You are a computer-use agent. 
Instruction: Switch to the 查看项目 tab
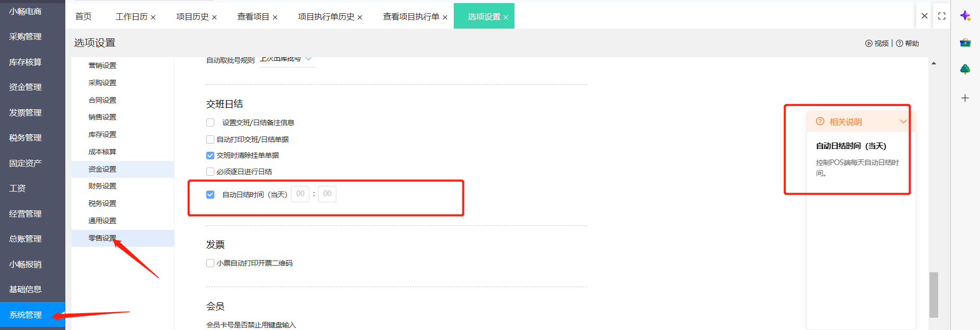[253, 17]
